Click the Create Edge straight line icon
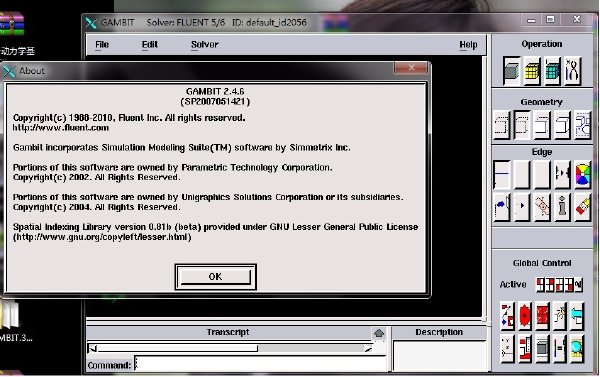The height and width of the screenshot is (377, 600). (x=502, y=175)
